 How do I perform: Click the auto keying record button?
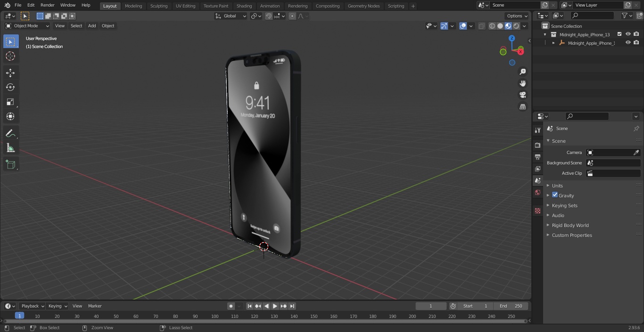pyautogui.click(x=231, y=306)
